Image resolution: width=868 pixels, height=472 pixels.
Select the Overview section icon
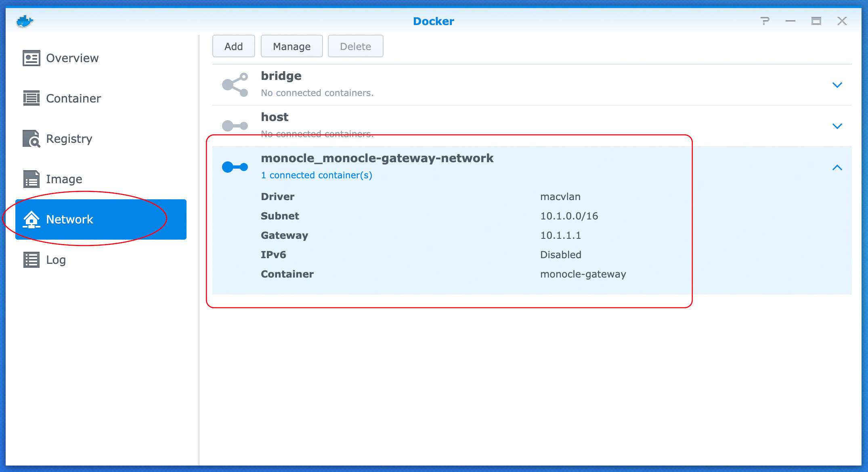pyautogui.click(x=29, y=58)
